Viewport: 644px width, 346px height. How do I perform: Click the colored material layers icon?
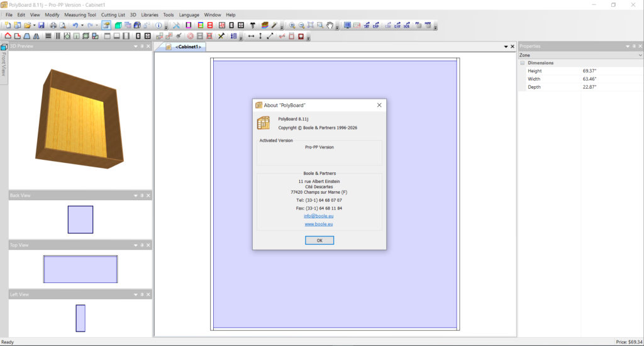pos(265,25)
